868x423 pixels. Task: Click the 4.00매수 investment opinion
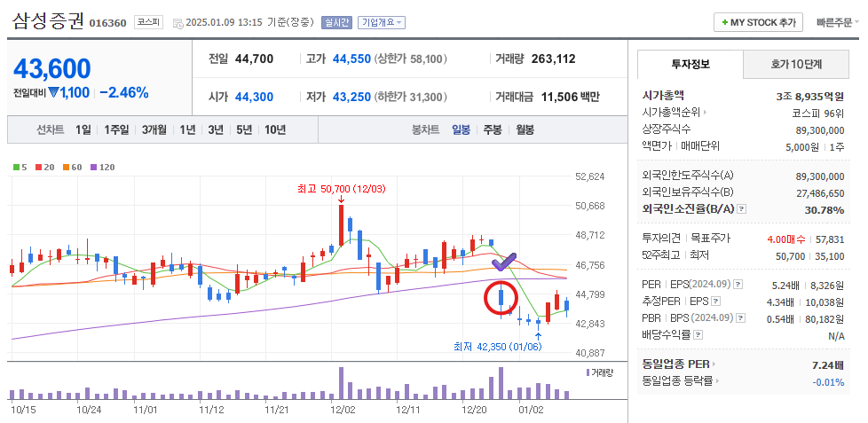pos(786,239)
